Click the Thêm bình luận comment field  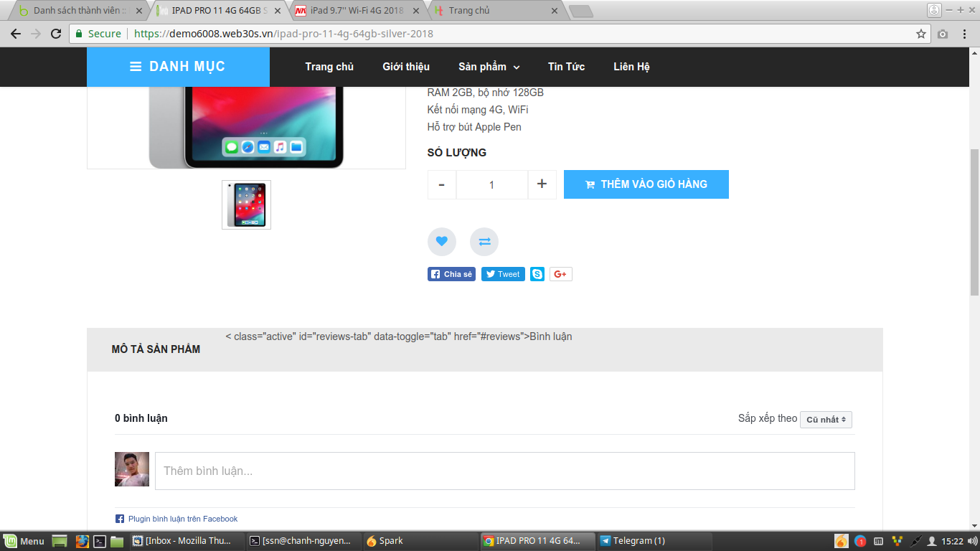point(505,471)
